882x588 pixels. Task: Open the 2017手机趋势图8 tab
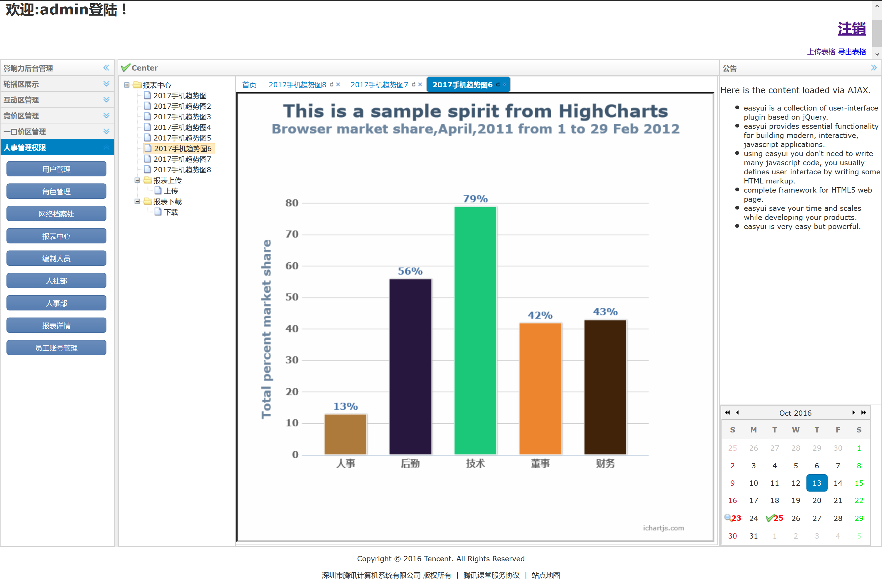point(297,85)
